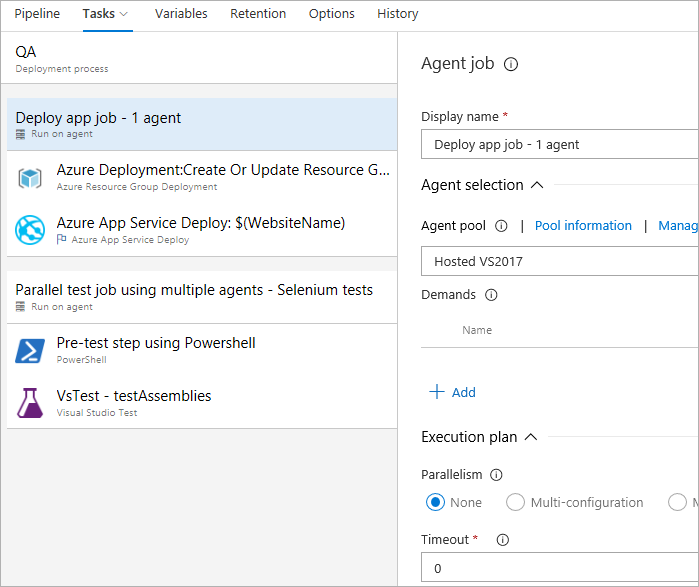
Task: Collapse the Agent selection section
Action: pos(536,185)
